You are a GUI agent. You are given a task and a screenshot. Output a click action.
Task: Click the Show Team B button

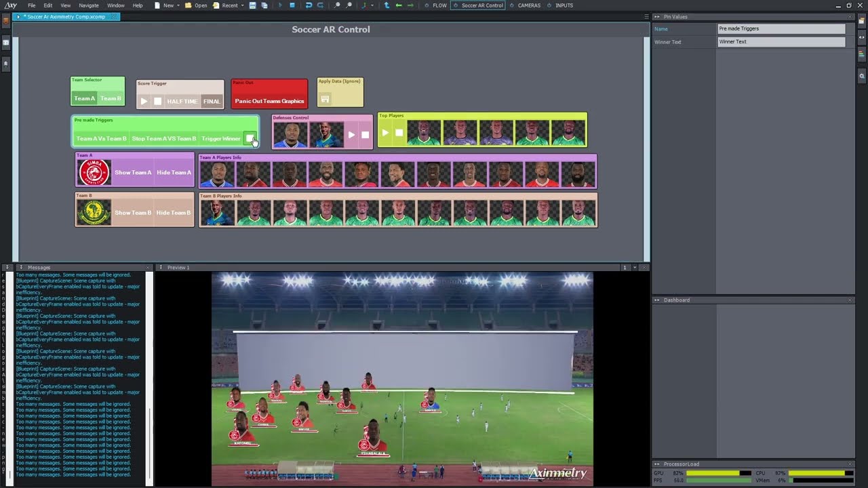coord(133,212)
